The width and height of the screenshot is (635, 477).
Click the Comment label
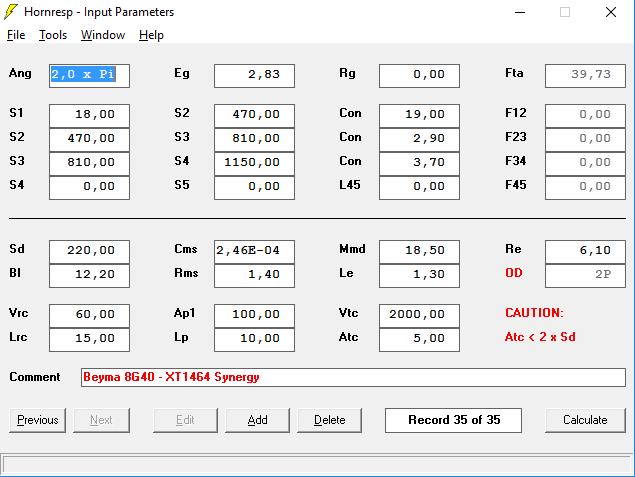(x=35, y=377)
